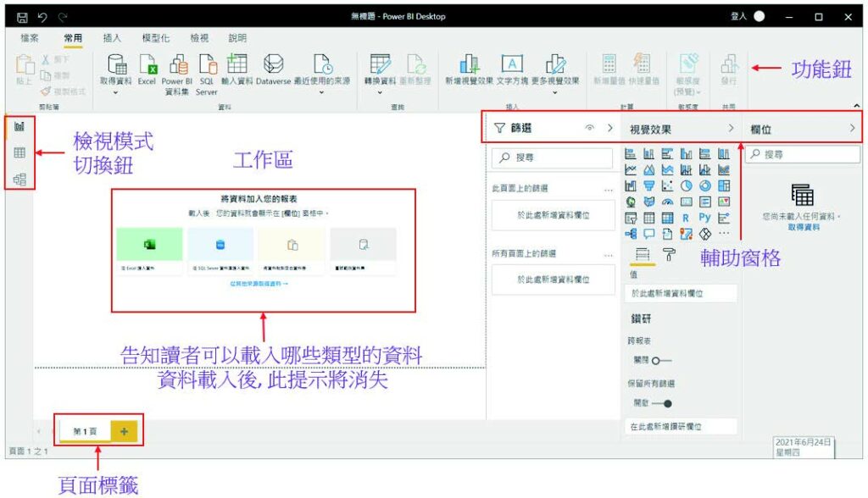
Task: Choose the SQL Server import card
Action: [x=220, y=252]
